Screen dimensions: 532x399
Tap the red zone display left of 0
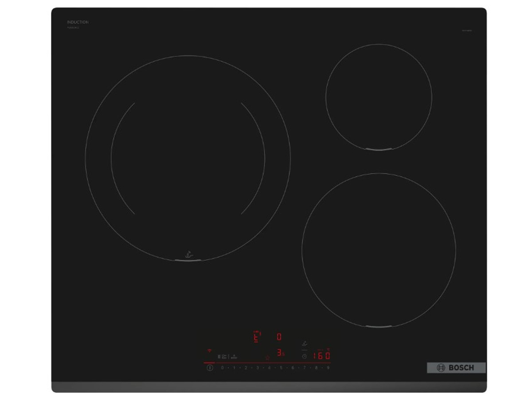click(x=256, y=337)
